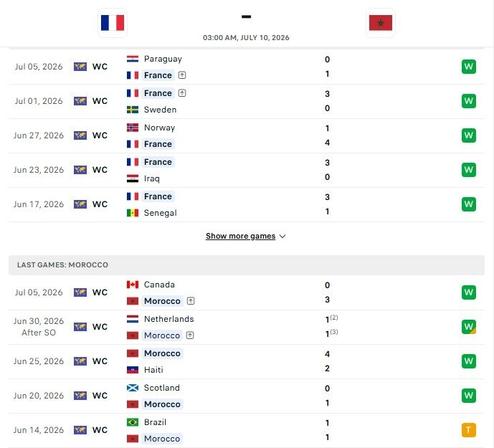The width and height of the screenshot is (494, 448).
Task: Click the chevron beside Show more games
Action: (282, 237)
